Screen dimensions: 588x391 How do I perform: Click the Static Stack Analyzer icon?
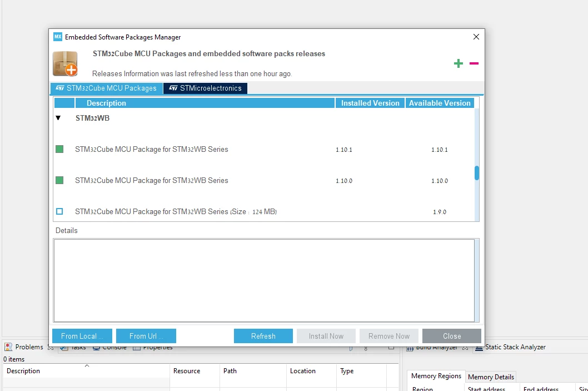pos(479,348)
